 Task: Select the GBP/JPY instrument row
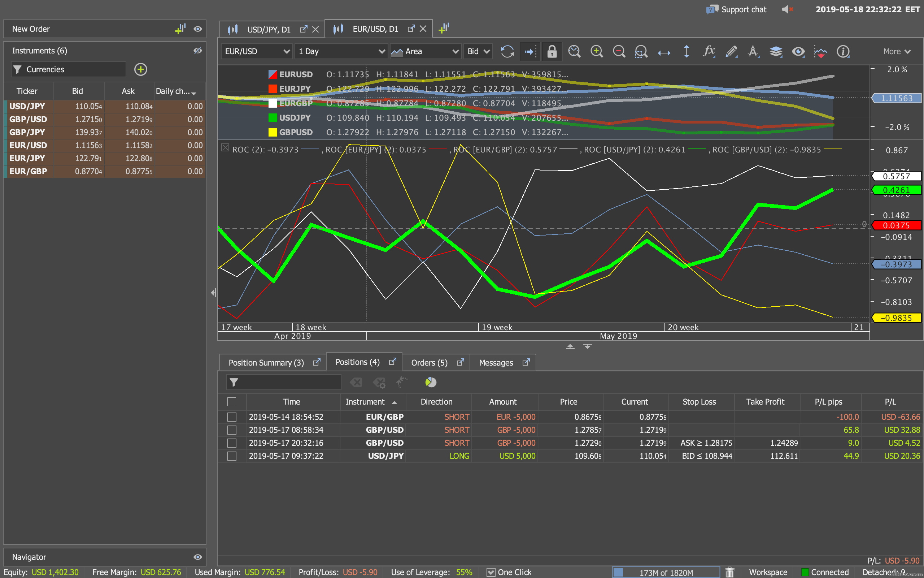[x=105, y=132]
